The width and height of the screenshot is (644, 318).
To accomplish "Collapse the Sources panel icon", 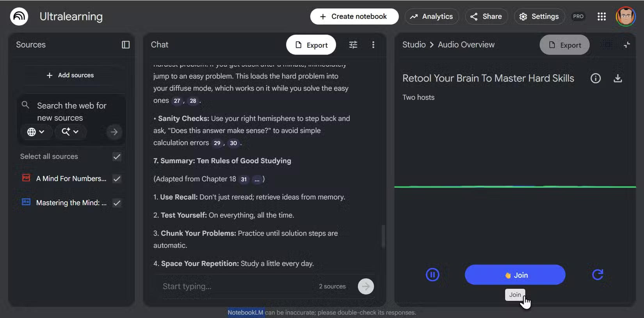I will (126, 45).
